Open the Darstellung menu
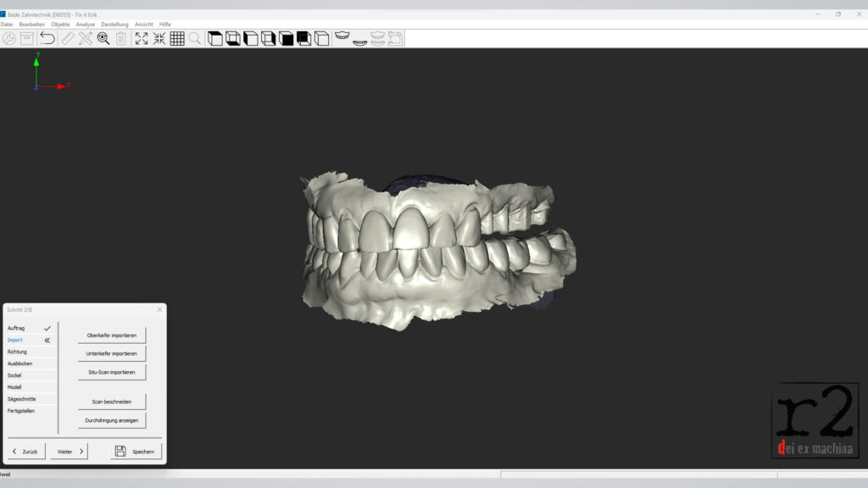This screenshot has width=868, height=488. click(114, 24)
